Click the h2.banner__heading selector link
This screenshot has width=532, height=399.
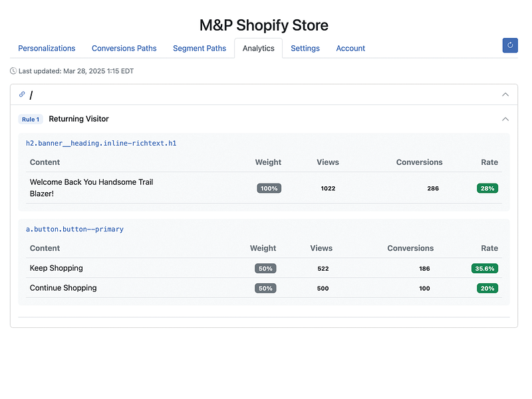pyautogui.click(x=101, y=143)
